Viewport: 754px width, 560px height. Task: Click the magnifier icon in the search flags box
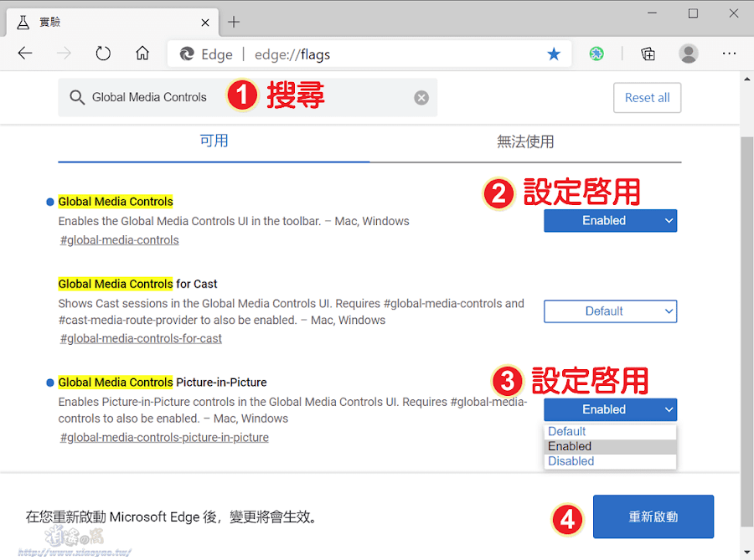pyautogui.click(x=77, y=97)
